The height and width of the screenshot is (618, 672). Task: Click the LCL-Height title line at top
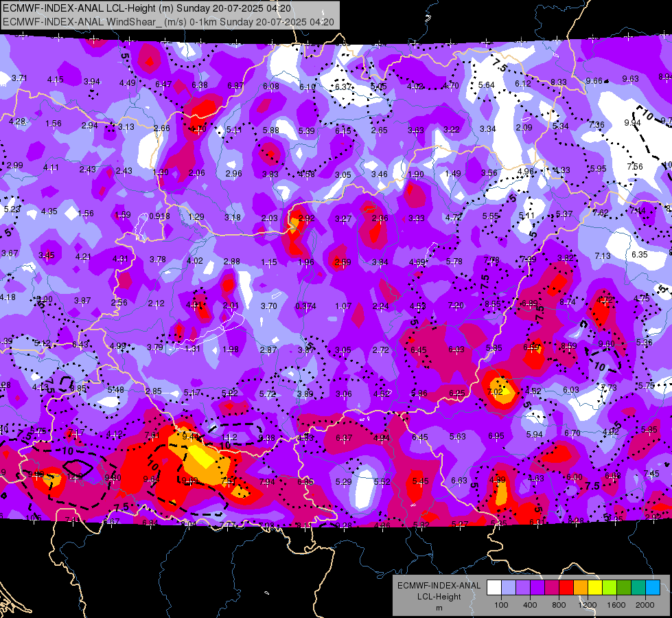(147, 8)
